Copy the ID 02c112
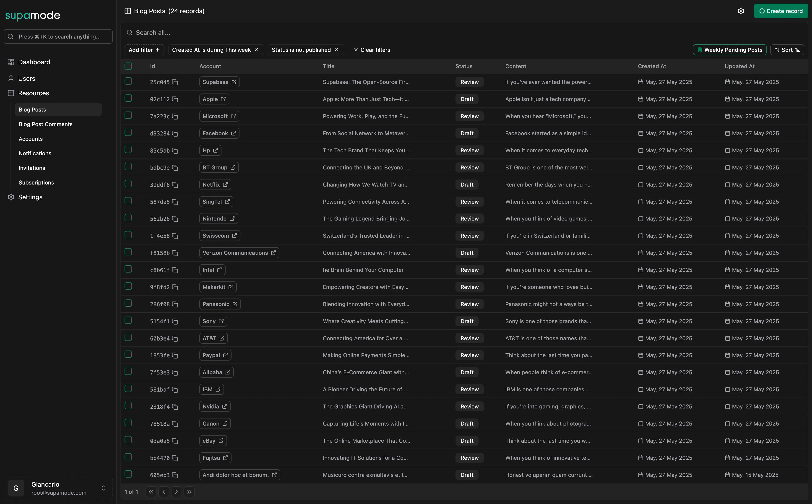Screen dimensions: 812x504 click(x=175, y=99)
